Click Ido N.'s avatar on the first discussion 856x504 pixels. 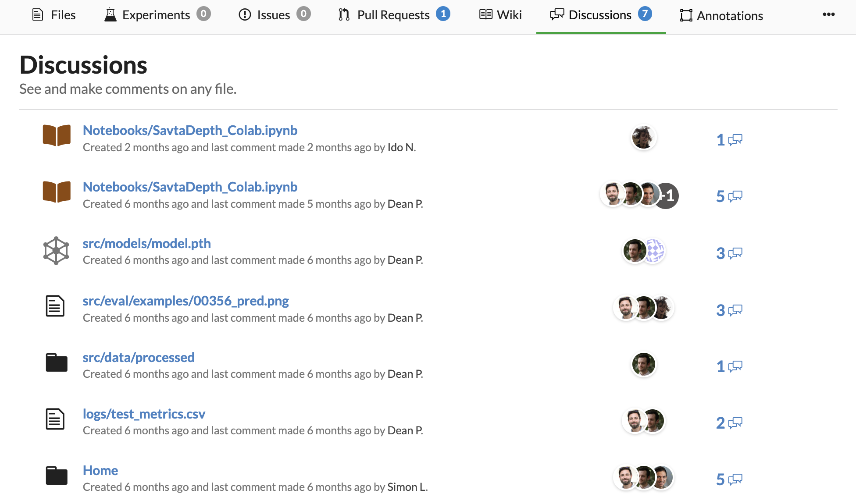[643, 137]
